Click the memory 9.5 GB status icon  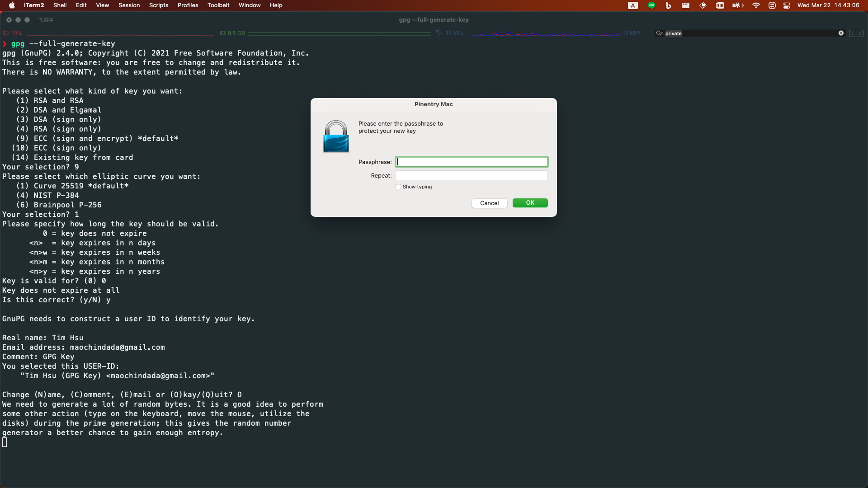pyautogui.click(x=223, y=33)
